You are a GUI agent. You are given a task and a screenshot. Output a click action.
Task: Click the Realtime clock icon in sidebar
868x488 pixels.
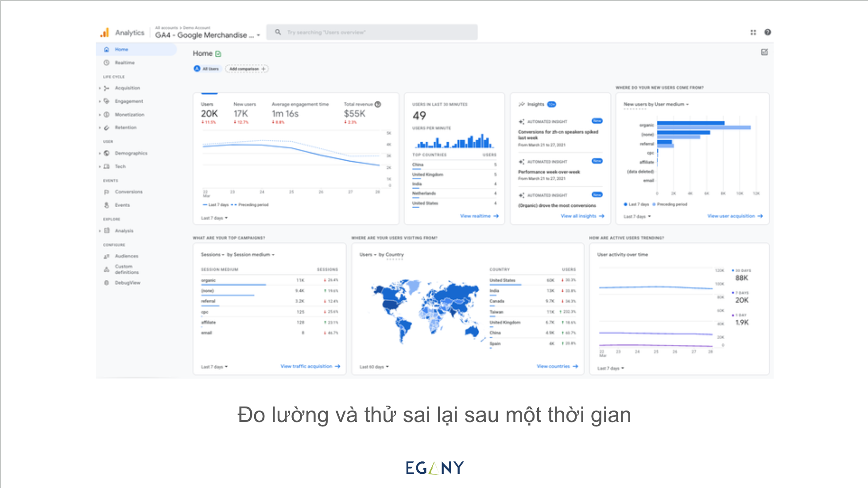(106, 63)
